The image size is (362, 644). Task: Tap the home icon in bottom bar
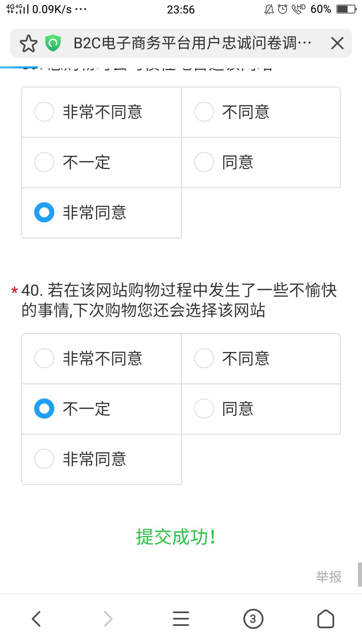pyautogui.click(x=325, y=619)
